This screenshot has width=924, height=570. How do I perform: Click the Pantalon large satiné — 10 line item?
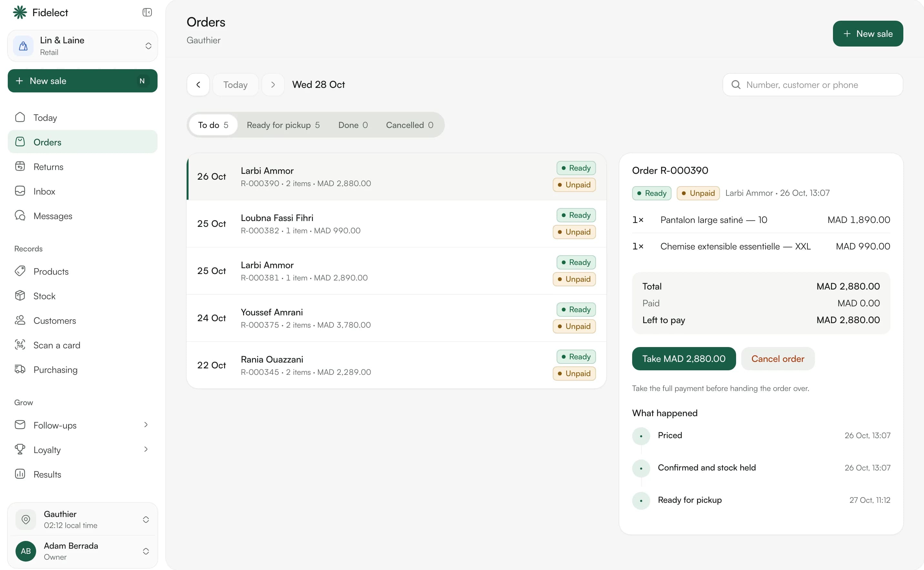coord(761,220)
